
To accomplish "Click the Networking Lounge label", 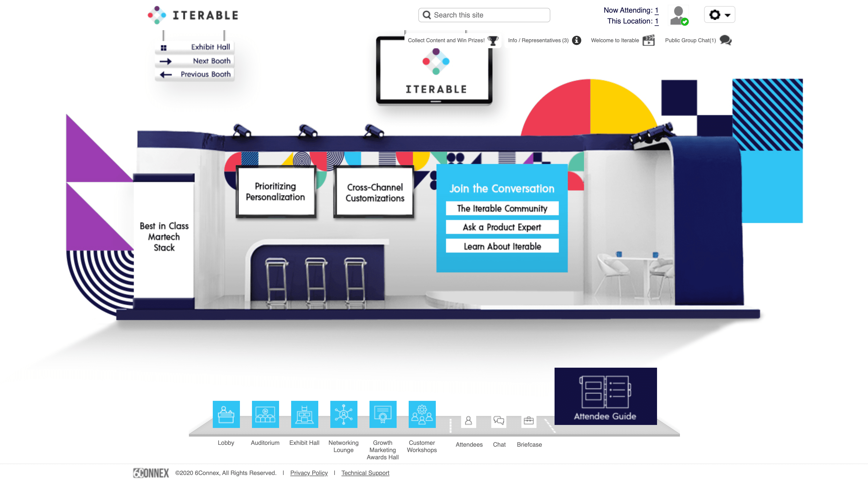I will pyautogui.click(x=343, y=446).
